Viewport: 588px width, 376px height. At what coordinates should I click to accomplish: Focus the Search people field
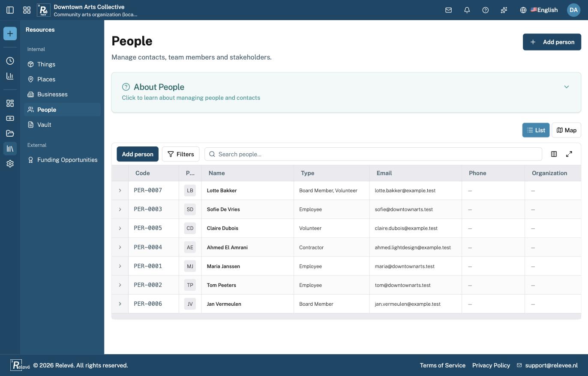pos(373,154)
